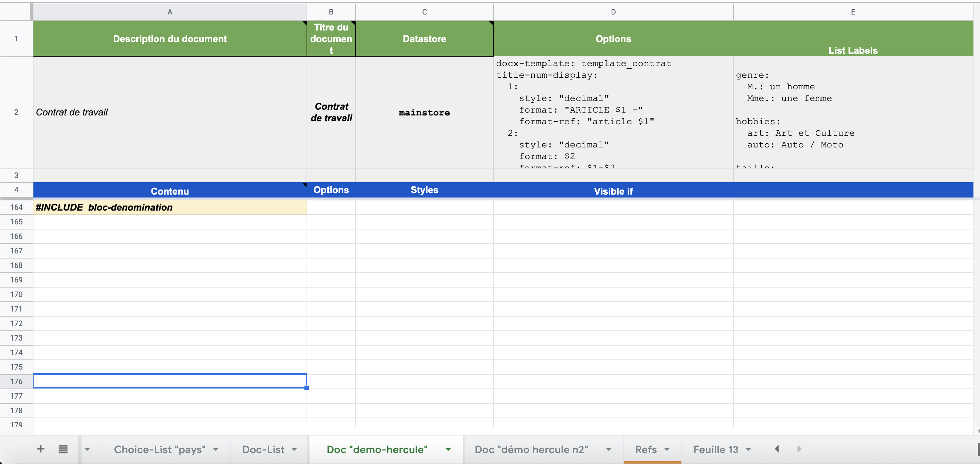
Task: Open Feuille 13 tab menu arrow
Action: [x=748, y=449]
